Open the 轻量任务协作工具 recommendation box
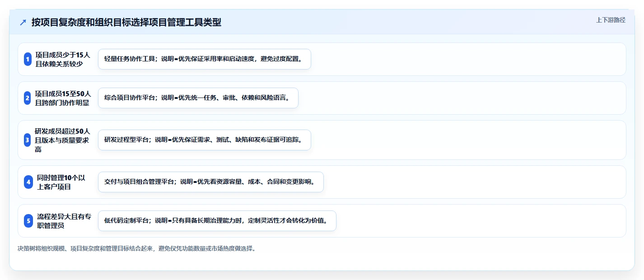Screen dimensions: 644x280 coord(205,59)
